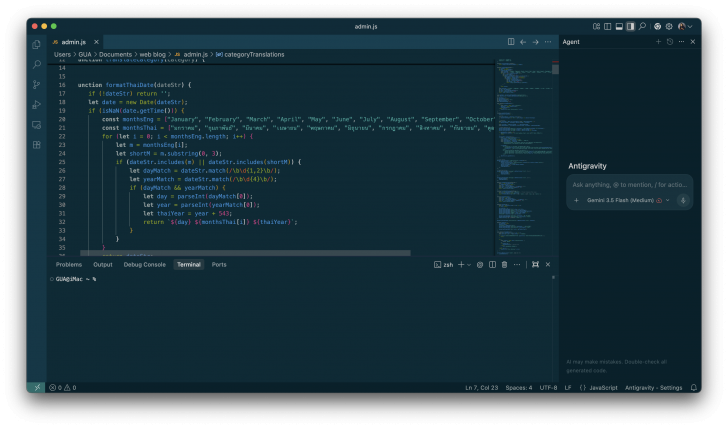Screen dimensions: 728x428
Task: Switch to the Problems tab
Action: (x=69, y=265)
